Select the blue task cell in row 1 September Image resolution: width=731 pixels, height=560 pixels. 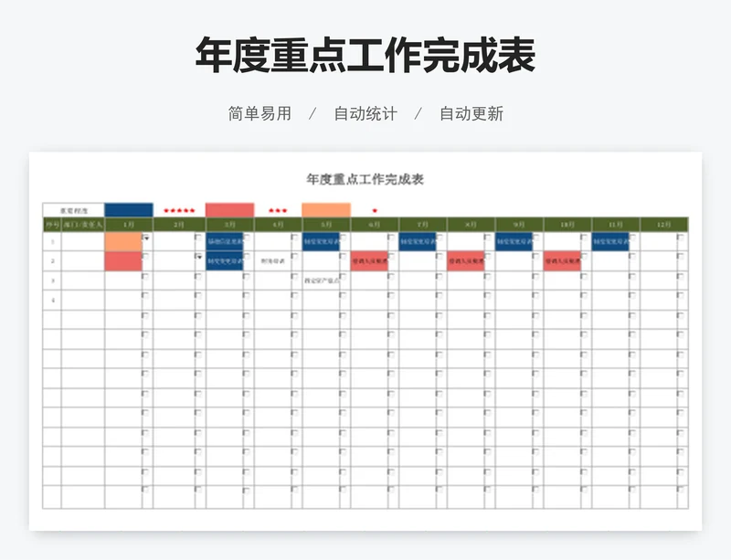click(x=514, y=241)
